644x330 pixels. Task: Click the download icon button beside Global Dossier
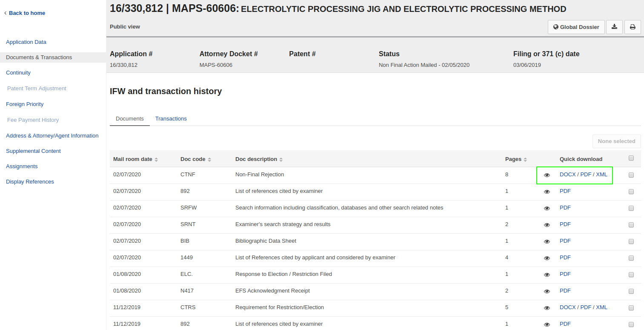[x=614, y=27]
